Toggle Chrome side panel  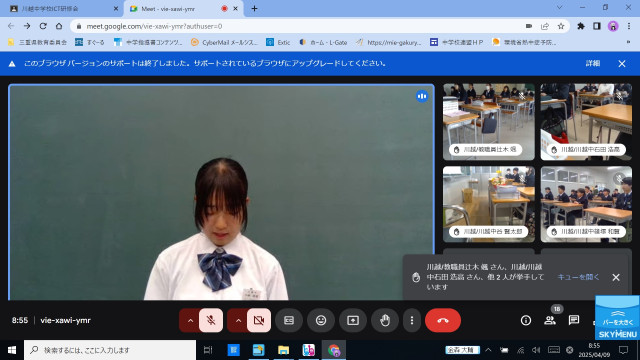click(597, 26)
